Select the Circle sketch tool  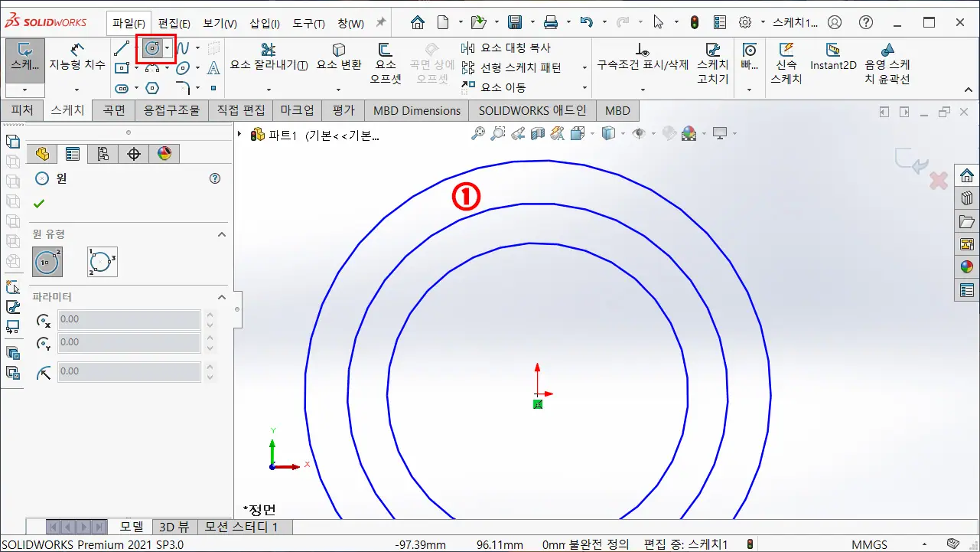(x=152, y=48)
